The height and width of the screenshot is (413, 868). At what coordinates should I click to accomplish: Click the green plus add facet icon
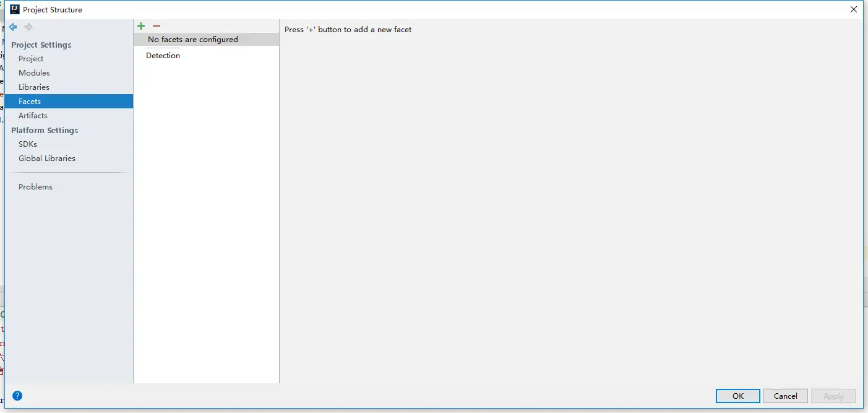pos(141,26)
